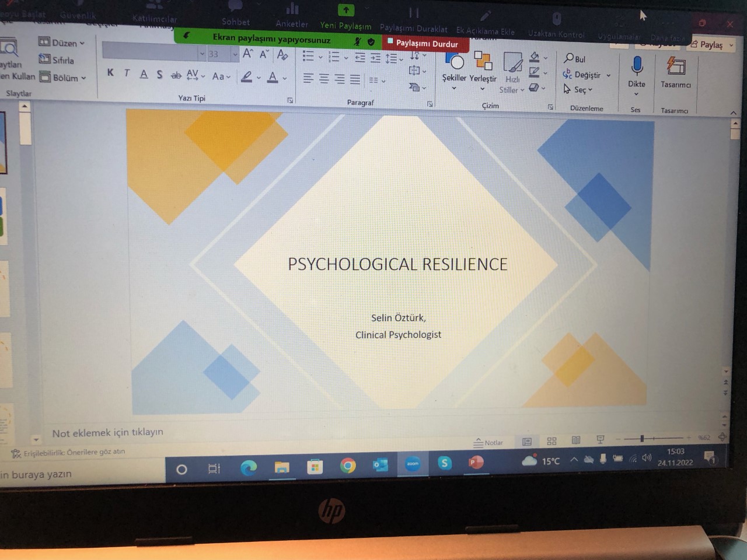Viewport: 747px width, 560px height.
Task: Toggle bold K formatting
Action: 110,73
